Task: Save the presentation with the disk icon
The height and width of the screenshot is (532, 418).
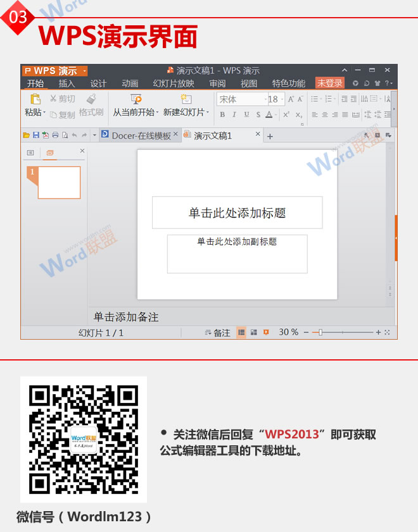Action: point(35,135)
